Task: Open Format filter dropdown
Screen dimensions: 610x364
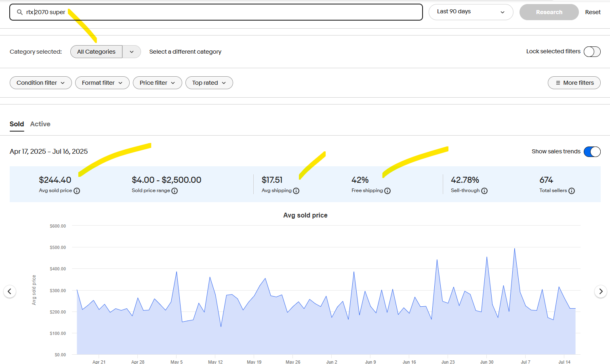Action: click(x=102, y=83)
